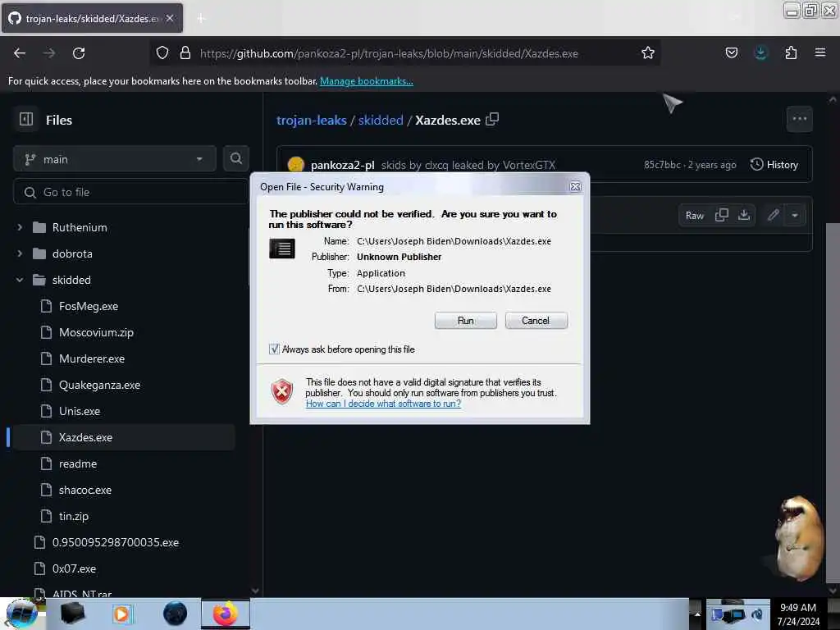Open the main branch dropdown

pos(115,159)
